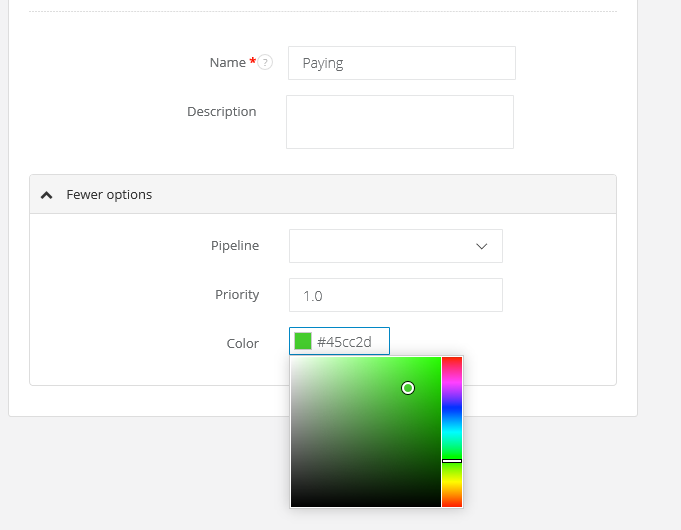This screenshot has width=681, height=530.
Task: Click the Priority field label
Action: click(x=237, y=295)
